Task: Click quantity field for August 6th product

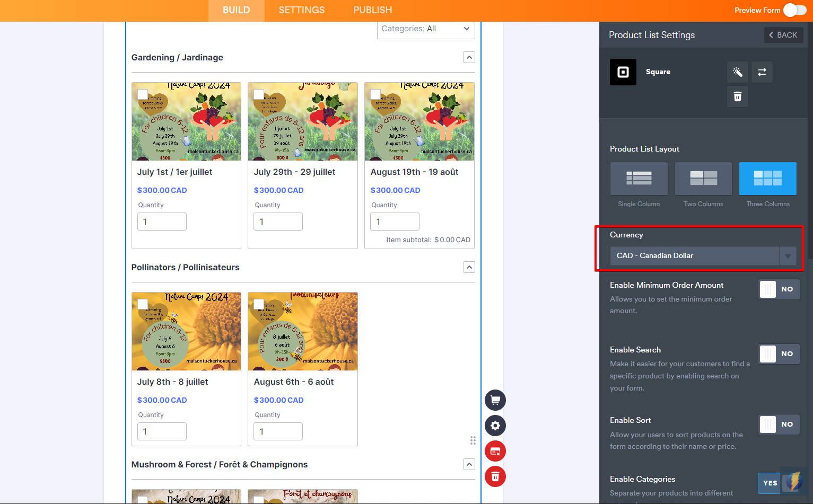Action: tap(278, 431)
